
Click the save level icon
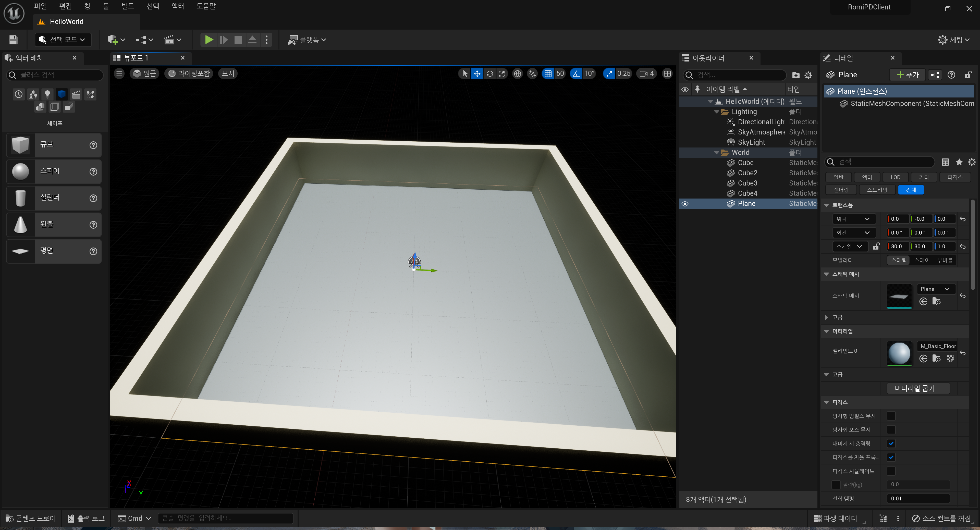(x=13, y=40)
